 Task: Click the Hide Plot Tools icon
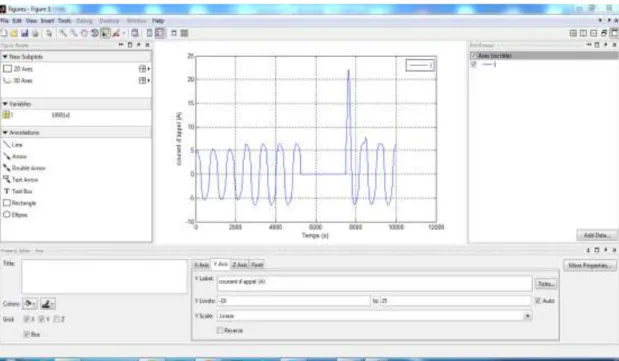[x=174, y=34]
